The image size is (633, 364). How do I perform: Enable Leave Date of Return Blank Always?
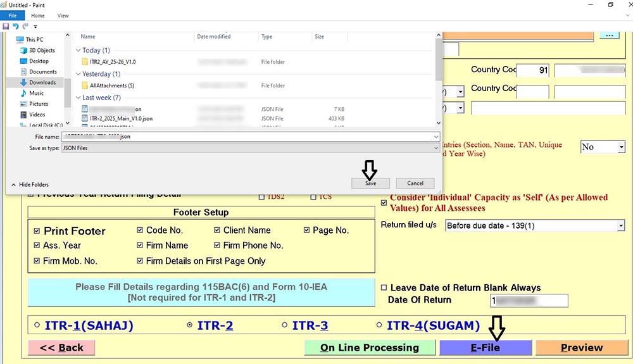click(384, 287)
